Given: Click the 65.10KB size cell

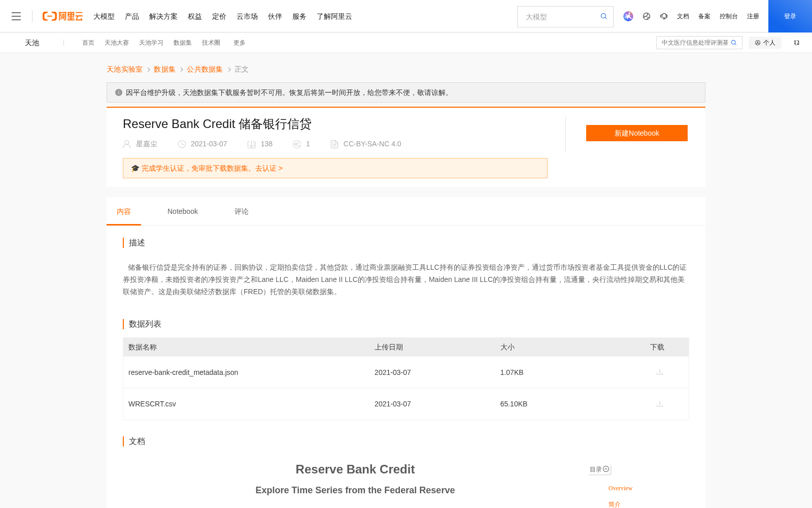Looking at the screenshot, I should coord(514,404).
